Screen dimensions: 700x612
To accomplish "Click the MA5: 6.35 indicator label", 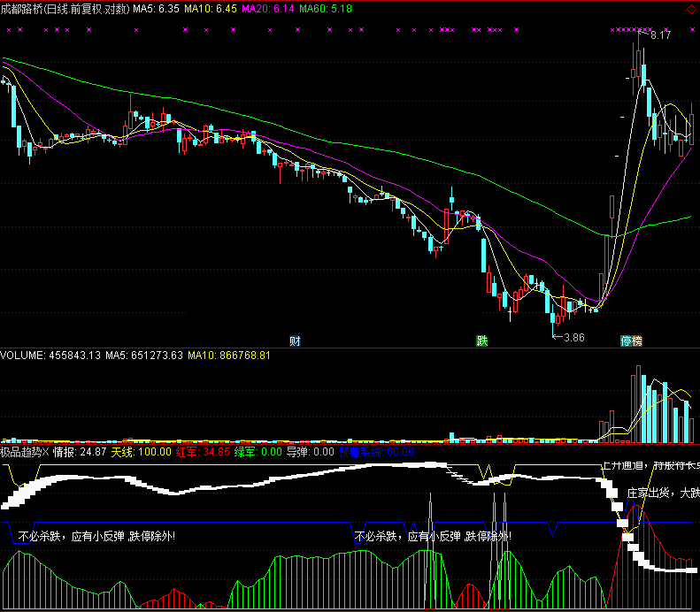I will click(156, 9).
